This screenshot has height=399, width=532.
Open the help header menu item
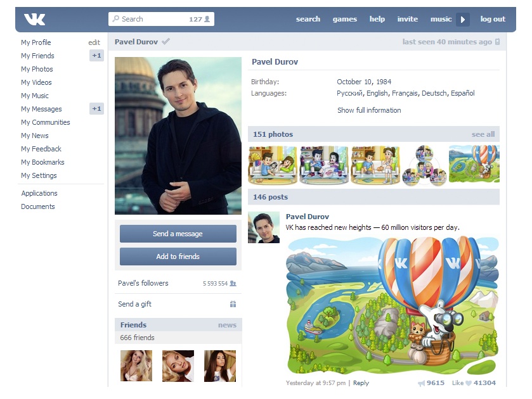click(377, 20)
